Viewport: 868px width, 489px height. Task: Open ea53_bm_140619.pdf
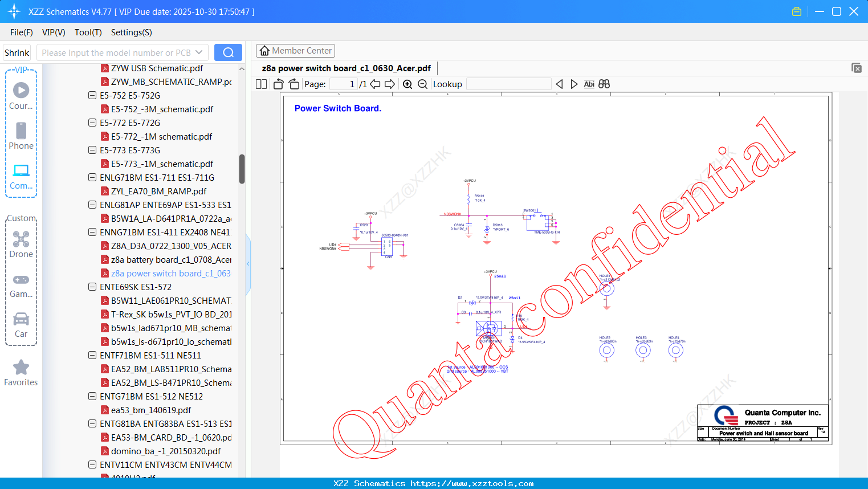151,410
